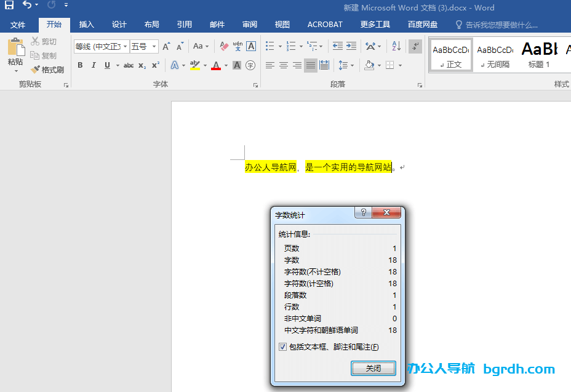Click 复制 to copy selection
The height and width of the screenshot is (392, 571).
[x=44, y=55]
